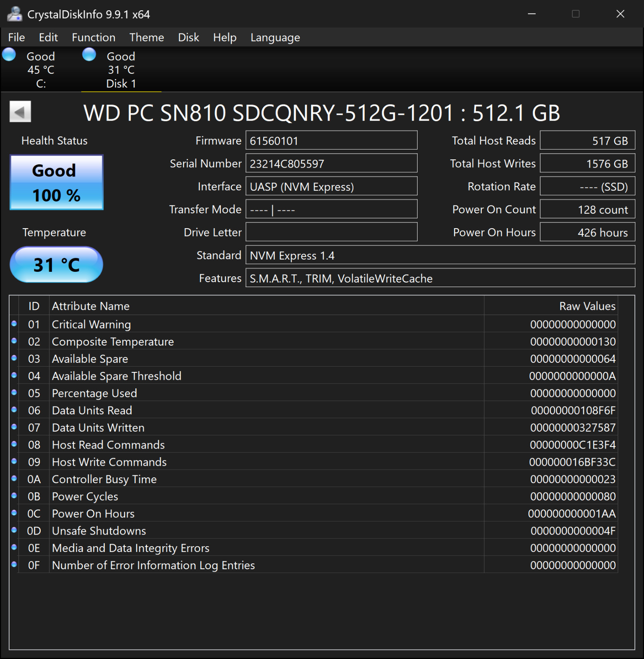644x659 pixels.
Task: Click the 31 °C temperature button
Action: (x=56, y=264)
